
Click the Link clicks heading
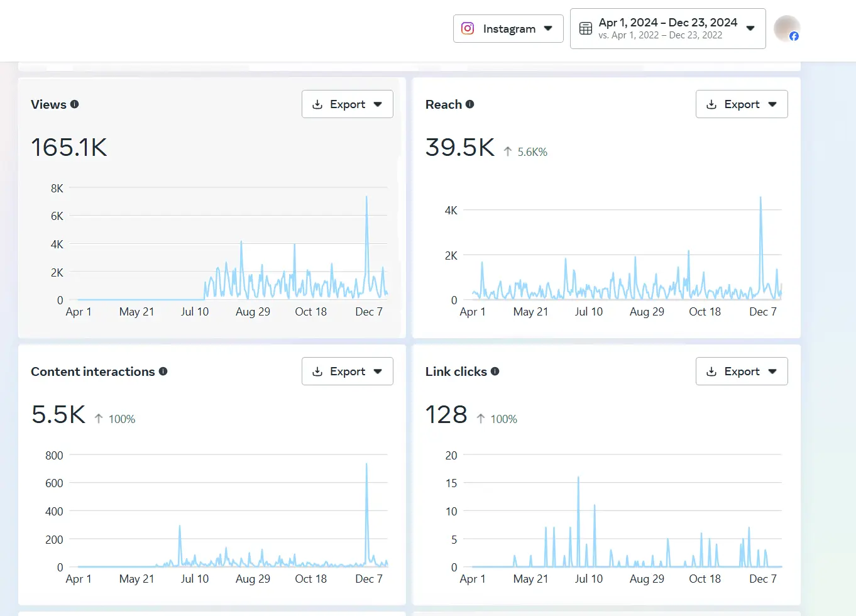(456, 371)
